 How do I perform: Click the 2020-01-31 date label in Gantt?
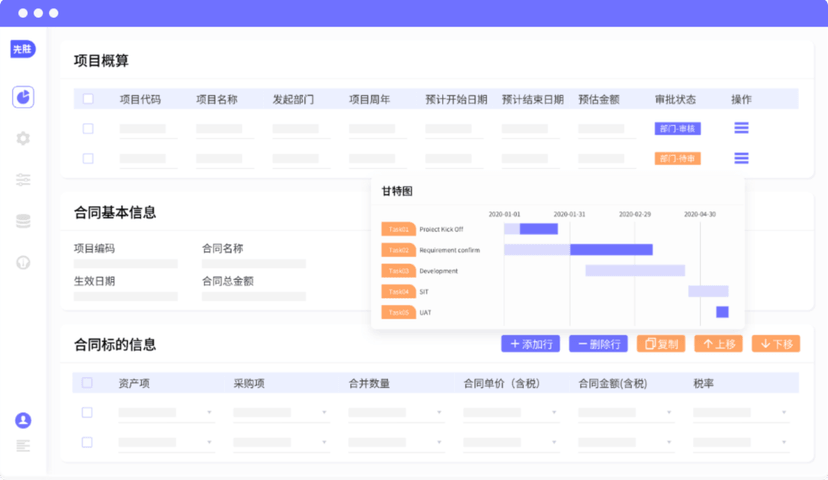[x=569, y=214]
